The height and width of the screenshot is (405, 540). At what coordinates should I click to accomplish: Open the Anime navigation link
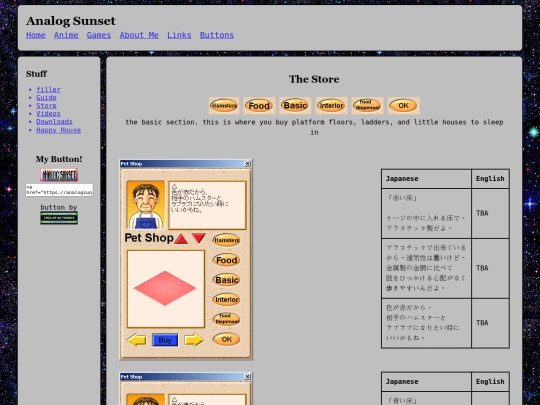coord(66,35)
